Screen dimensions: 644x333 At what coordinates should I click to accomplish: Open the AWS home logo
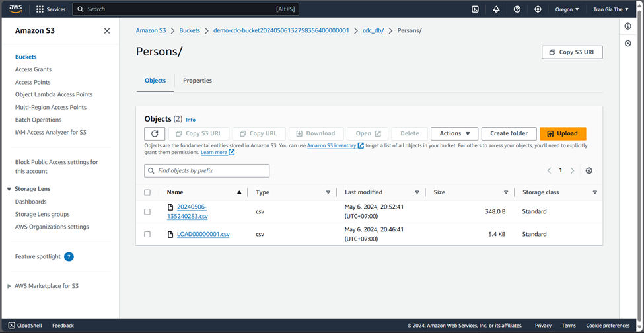click(15, 9)
